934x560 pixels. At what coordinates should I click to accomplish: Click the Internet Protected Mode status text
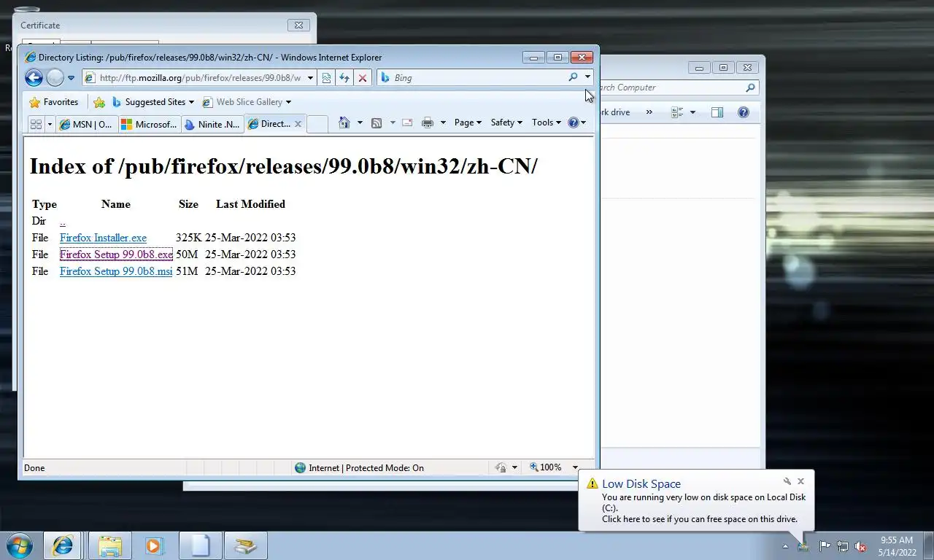point(366,468)
